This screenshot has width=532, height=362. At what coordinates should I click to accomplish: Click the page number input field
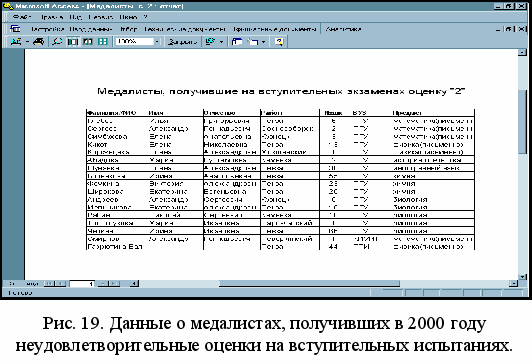(82, 284)
